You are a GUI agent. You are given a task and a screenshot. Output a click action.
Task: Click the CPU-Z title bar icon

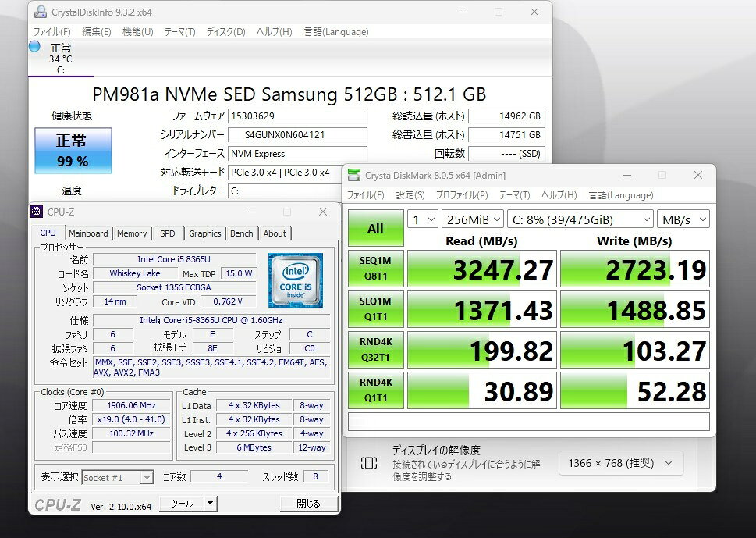37,212
